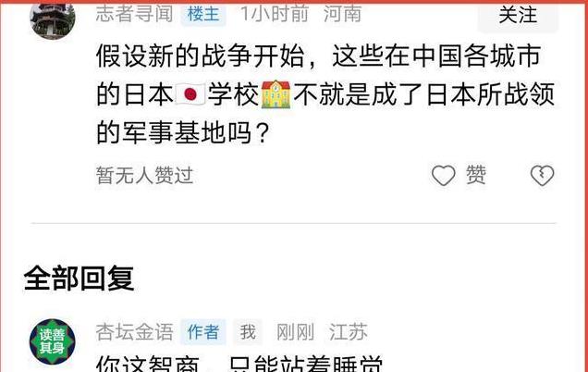
Task: Click the 楼主 badge
Action: click(203, 15)
